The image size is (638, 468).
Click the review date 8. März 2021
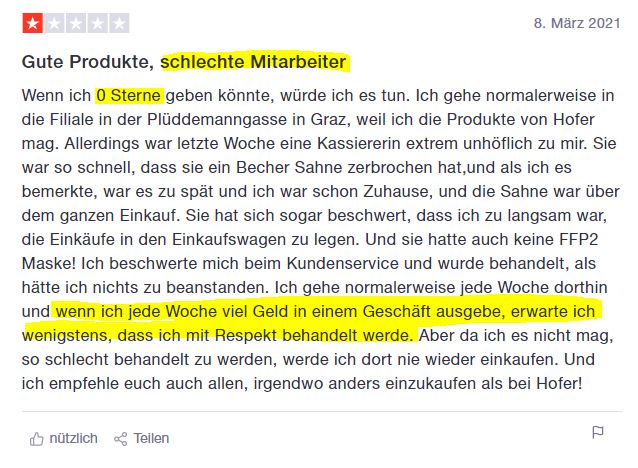pyautogui.click(x=577, y=23)
